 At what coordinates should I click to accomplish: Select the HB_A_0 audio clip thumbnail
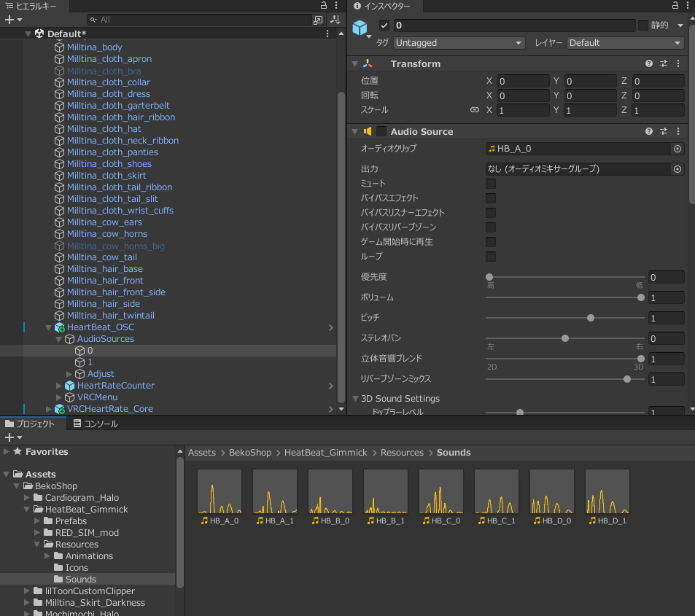pyautogui.click(x=220, y=491)
